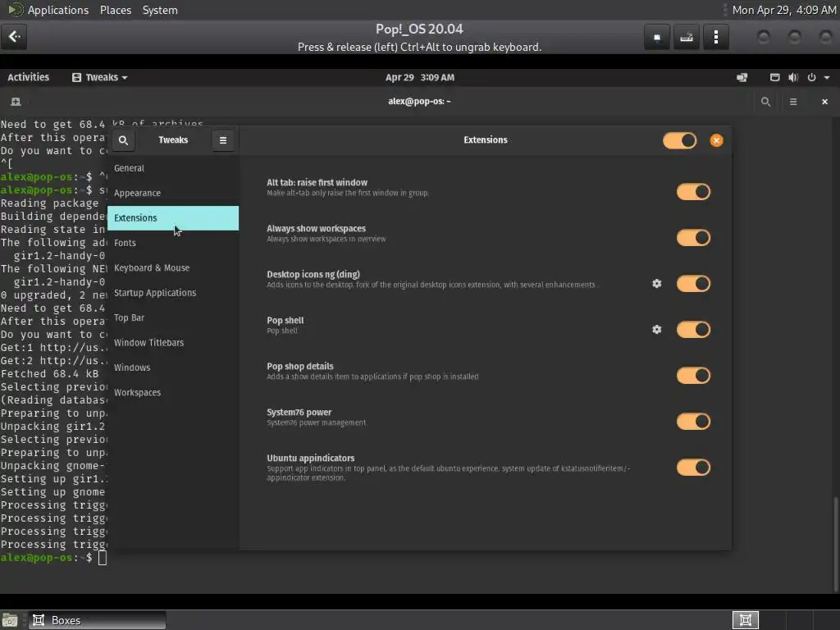Toggle Pop shop details extension
This screenshot has height=630, width=840.
694,376
